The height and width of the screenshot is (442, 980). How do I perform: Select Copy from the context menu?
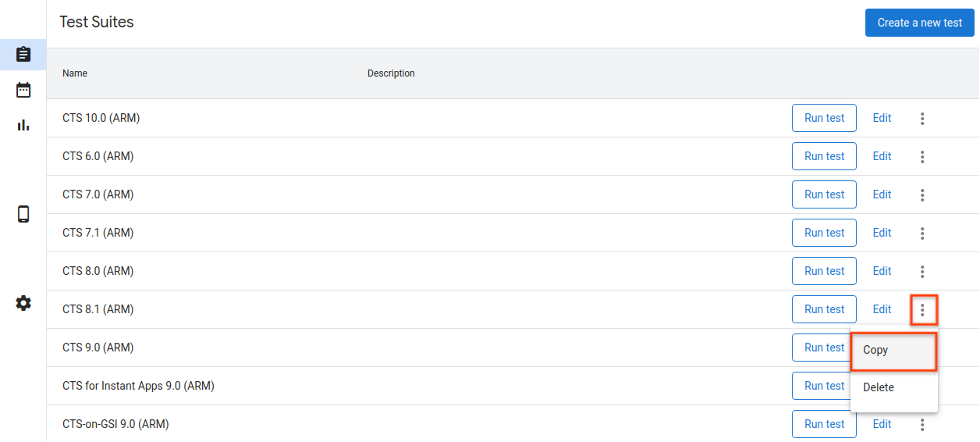[x=893, y=351]
